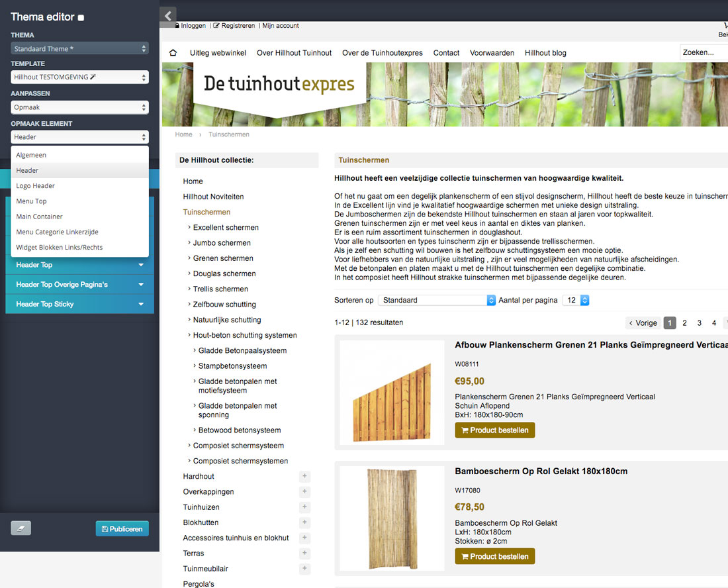This screenshot has width=728, height=588.
Task: Select Logo Header option
Action: [x=80, y=186]
